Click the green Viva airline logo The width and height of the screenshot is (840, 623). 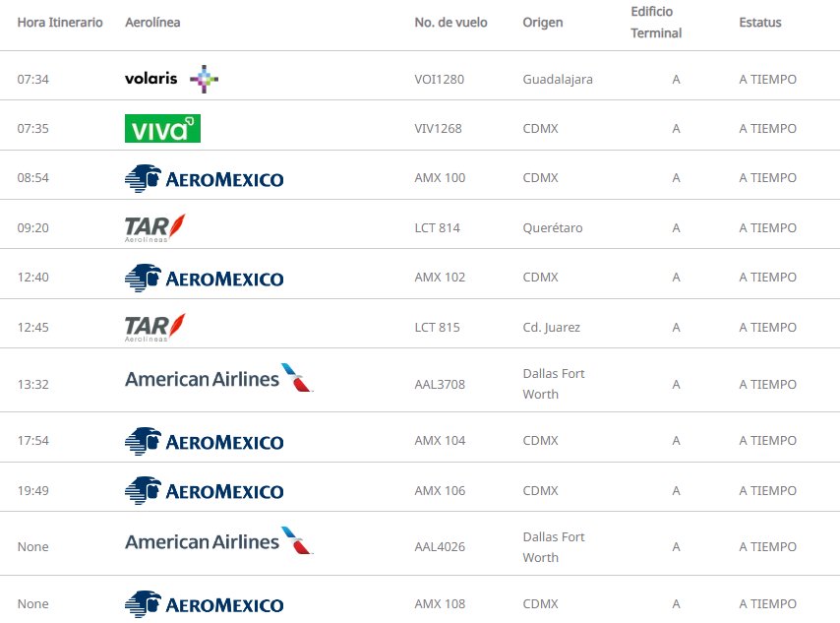[x=162, y=128]
